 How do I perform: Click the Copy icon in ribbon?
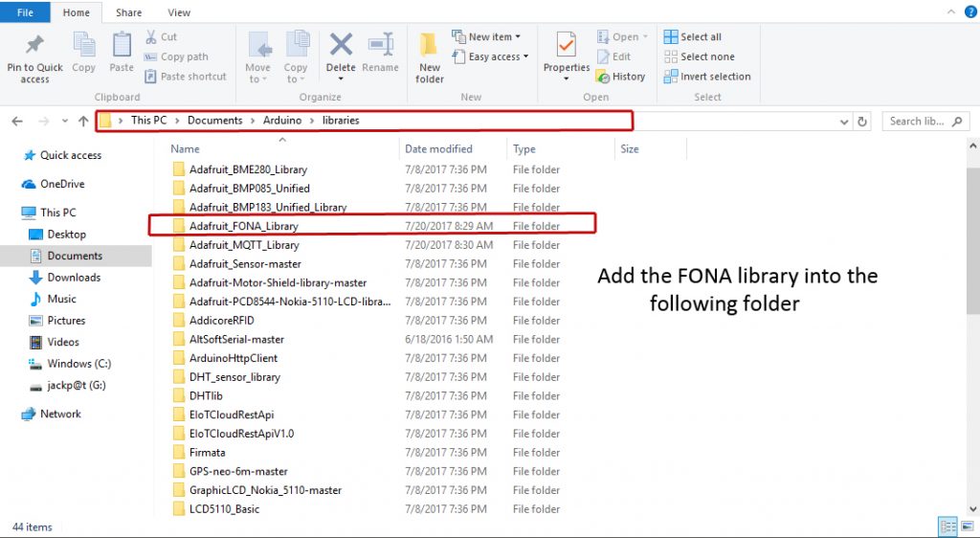click(x=84, y=46)
